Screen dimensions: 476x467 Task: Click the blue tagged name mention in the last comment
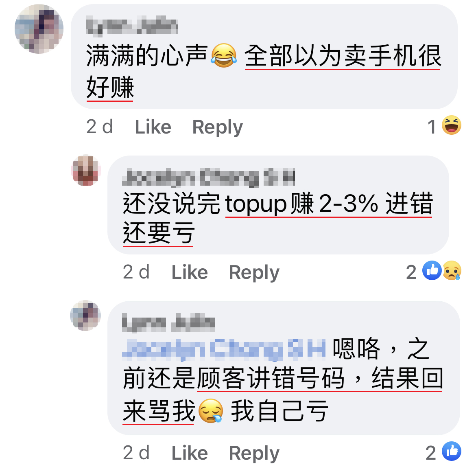click(x=224, y=349)
